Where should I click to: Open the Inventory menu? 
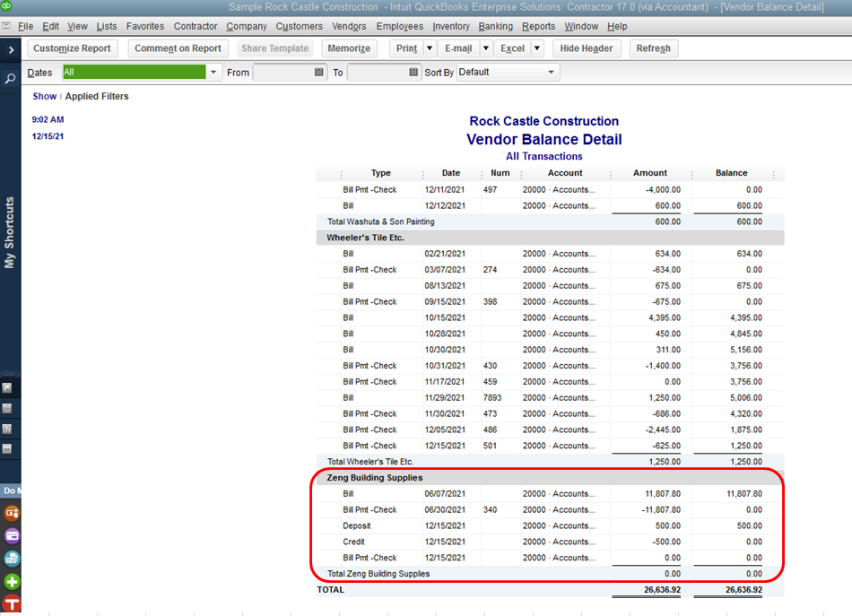[451, 26]
